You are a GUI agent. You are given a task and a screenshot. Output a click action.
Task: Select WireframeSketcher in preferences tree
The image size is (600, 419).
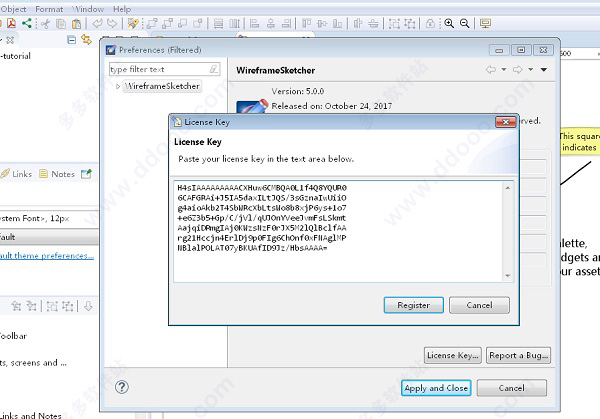162,86
